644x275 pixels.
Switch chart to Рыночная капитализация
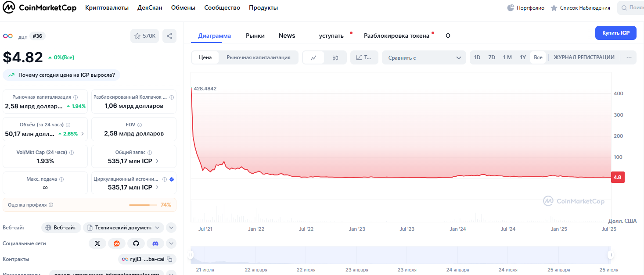[x=259, y=57]
